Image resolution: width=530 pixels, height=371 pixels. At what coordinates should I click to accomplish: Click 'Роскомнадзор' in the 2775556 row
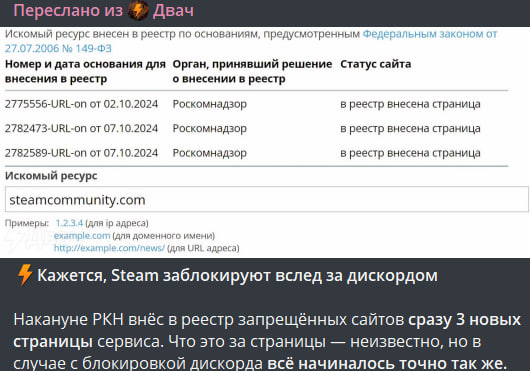(x=210, y=104)
